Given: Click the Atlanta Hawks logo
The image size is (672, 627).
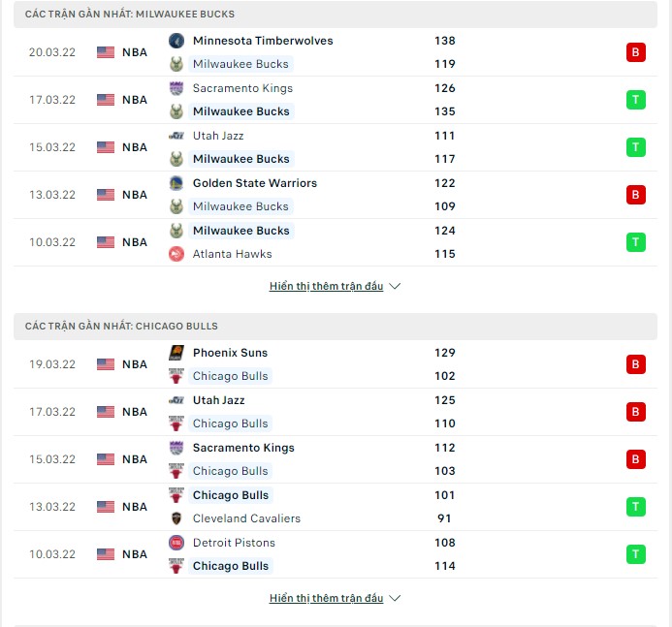Looking at the screenshot, I should pyautogui.click(x=176, y=254).
